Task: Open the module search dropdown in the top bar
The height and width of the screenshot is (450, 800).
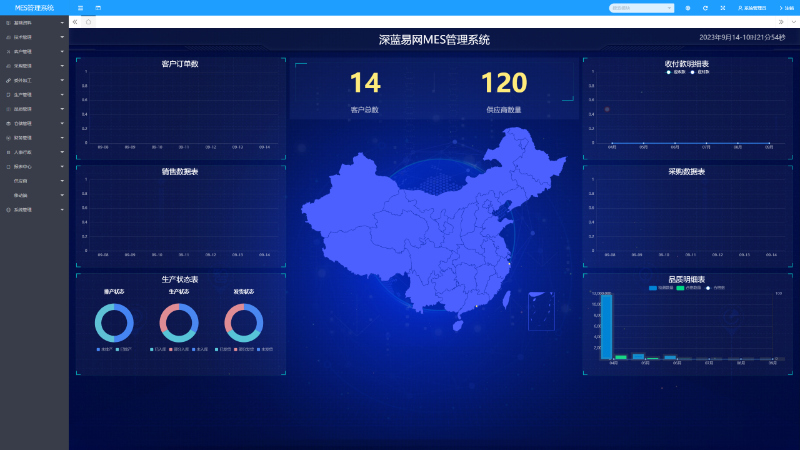Action: (641, 8)
